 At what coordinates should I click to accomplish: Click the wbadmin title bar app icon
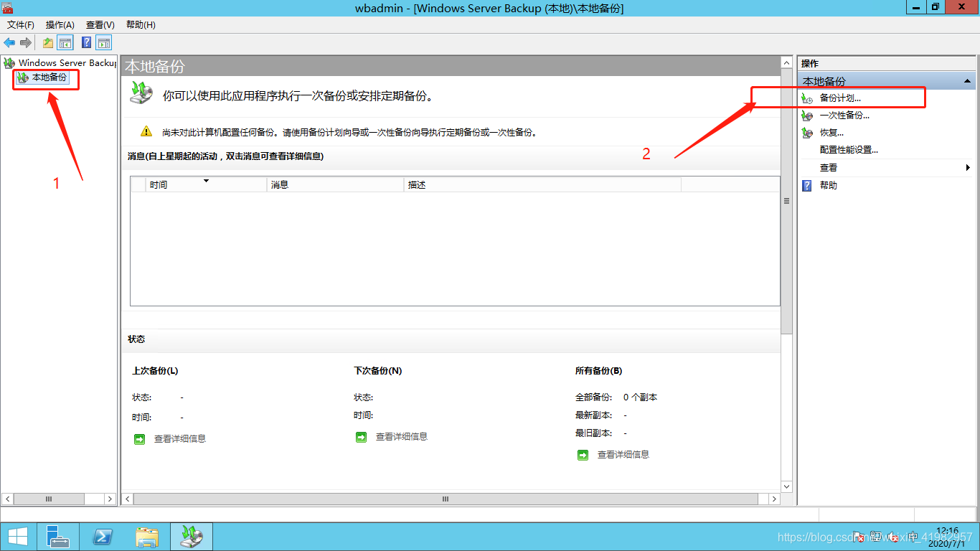(7, 7)
